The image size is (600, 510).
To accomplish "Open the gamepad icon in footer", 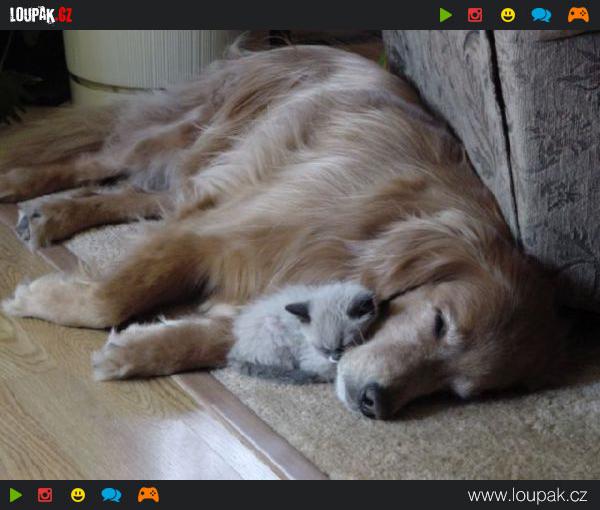I will point(148,495).
